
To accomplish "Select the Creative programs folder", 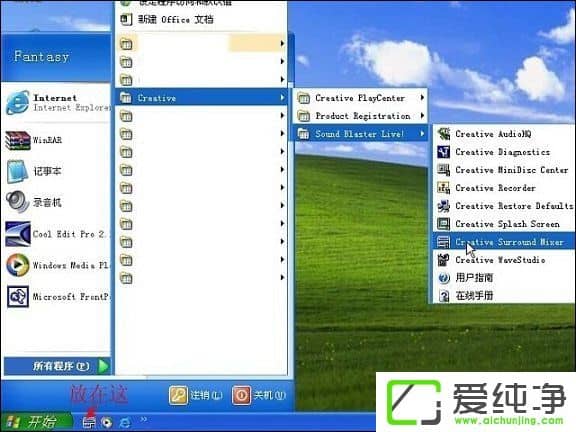I will pos(201,98).
